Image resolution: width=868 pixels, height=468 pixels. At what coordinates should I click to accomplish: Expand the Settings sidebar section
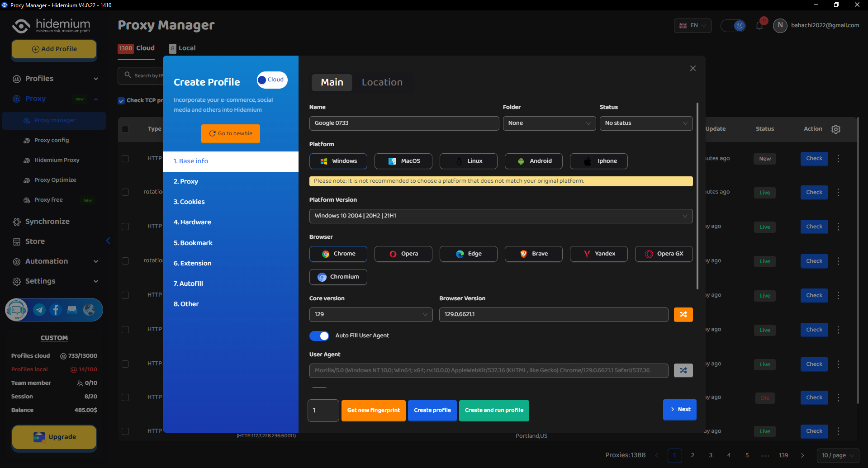(54, 281)
